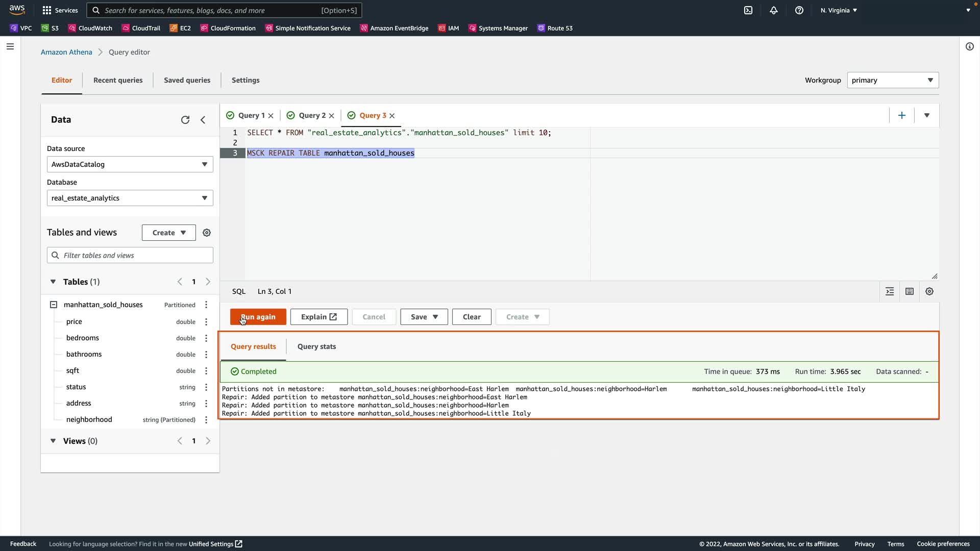The height and width of the screenshot is (551, 980).
Task: Open the Workgroup primary dropdown
Action: point(892,80)
